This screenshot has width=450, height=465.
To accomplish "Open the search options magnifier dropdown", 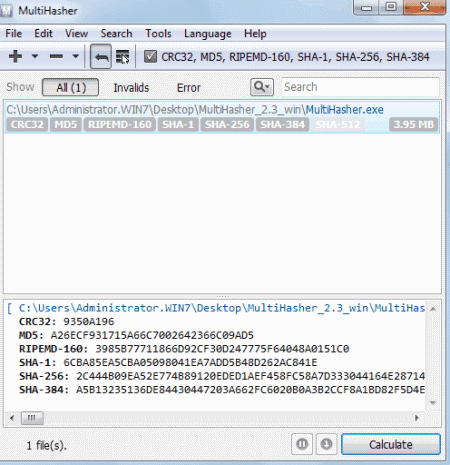I will click(x=262, y=87).
